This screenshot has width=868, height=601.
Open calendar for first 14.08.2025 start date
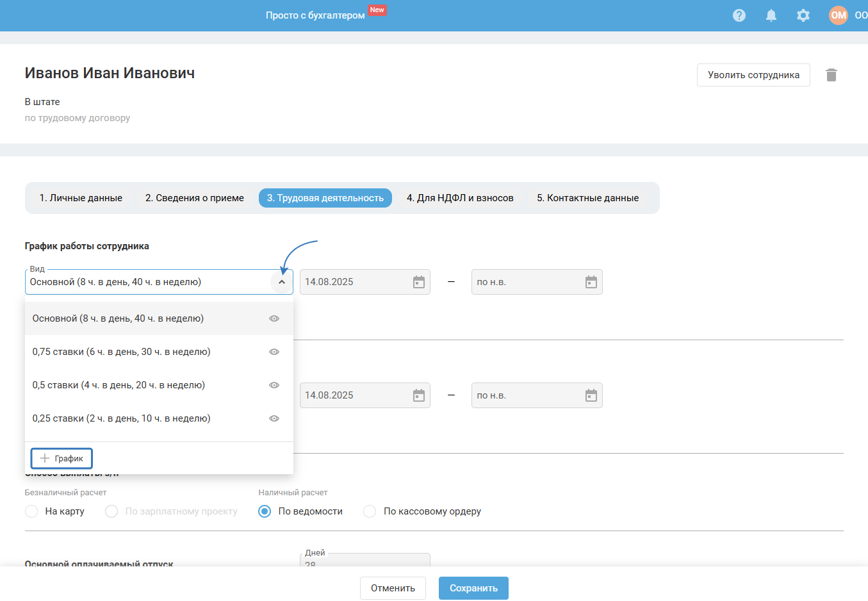pos(419,282)
